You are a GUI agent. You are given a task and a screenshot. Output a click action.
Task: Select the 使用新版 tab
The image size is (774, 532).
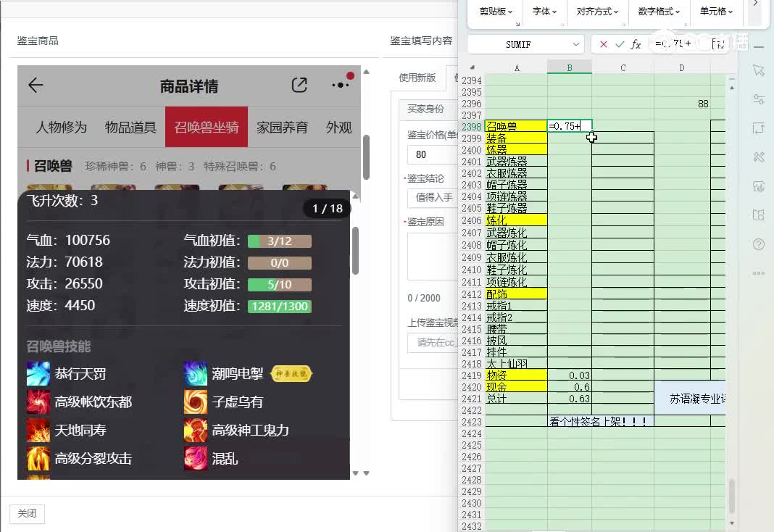click(x=418, y=78)
